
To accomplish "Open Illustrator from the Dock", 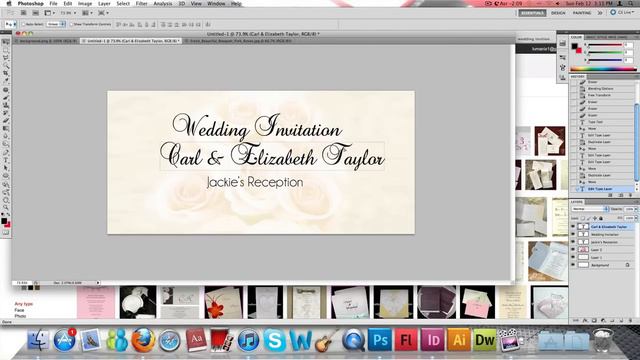I will pyautogui.click(x=459, y=340).
